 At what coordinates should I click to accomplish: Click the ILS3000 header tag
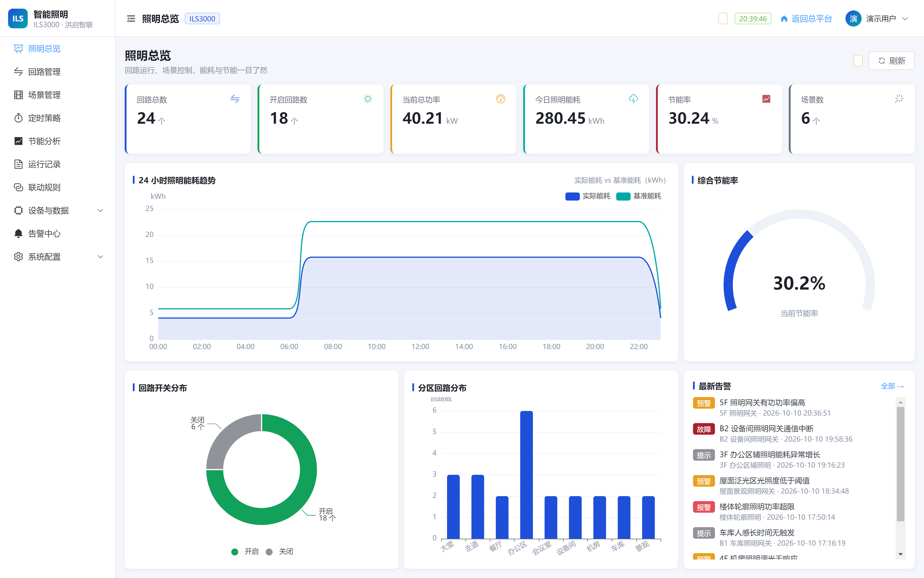[x=202, y=19]
